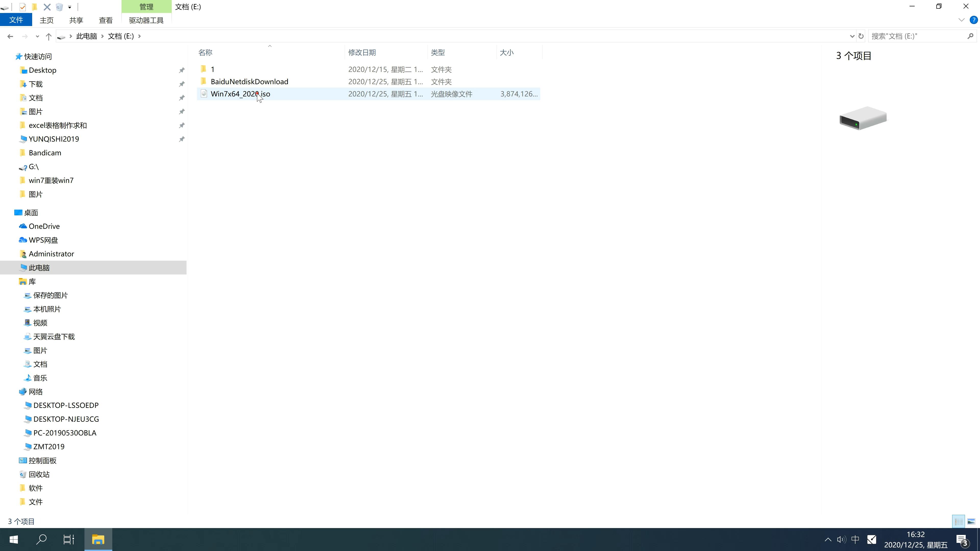Click the up directory navigation icon
Screen dimensions: 980x551
[48, 36]
